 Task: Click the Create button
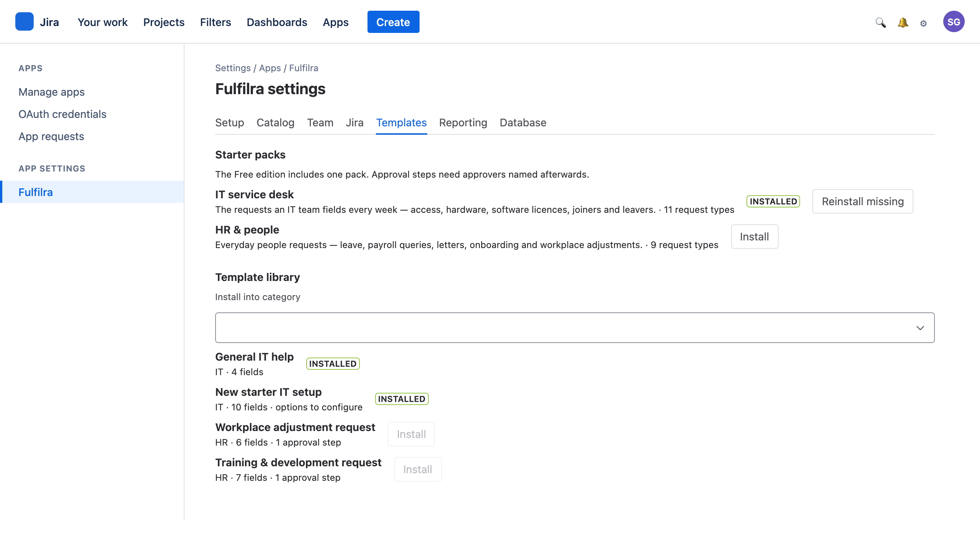coord(393,22)
